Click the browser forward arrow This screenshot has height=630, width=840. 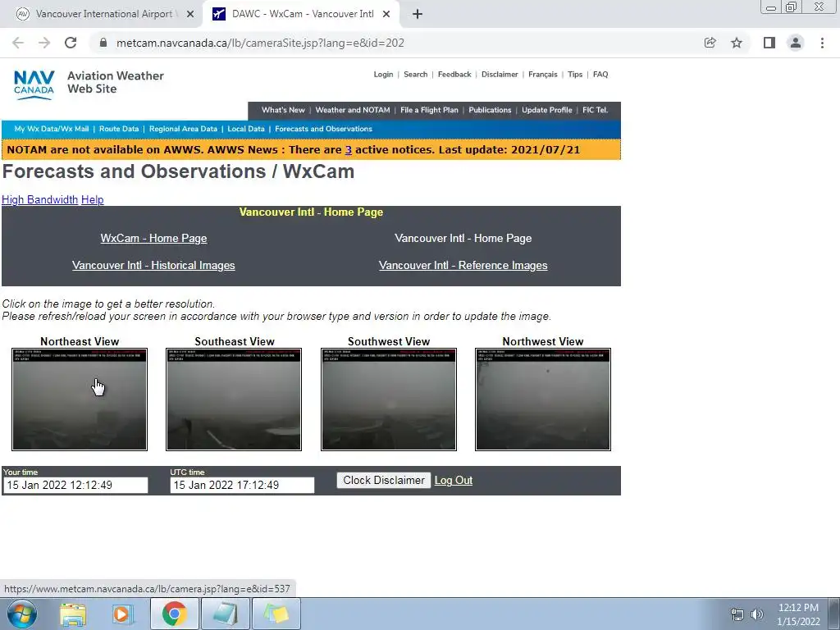(44, 43)
